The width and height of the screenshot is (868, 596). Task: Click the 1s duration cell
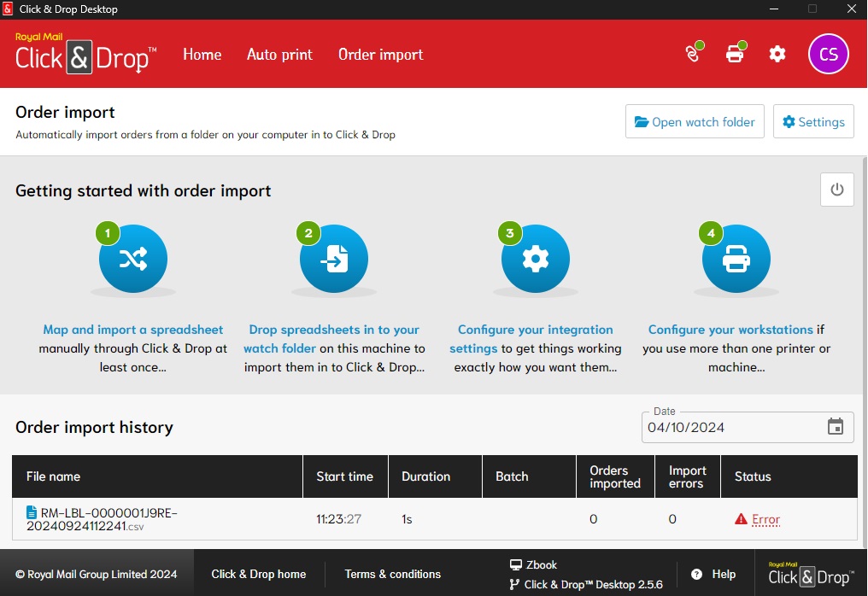(407, 519)
